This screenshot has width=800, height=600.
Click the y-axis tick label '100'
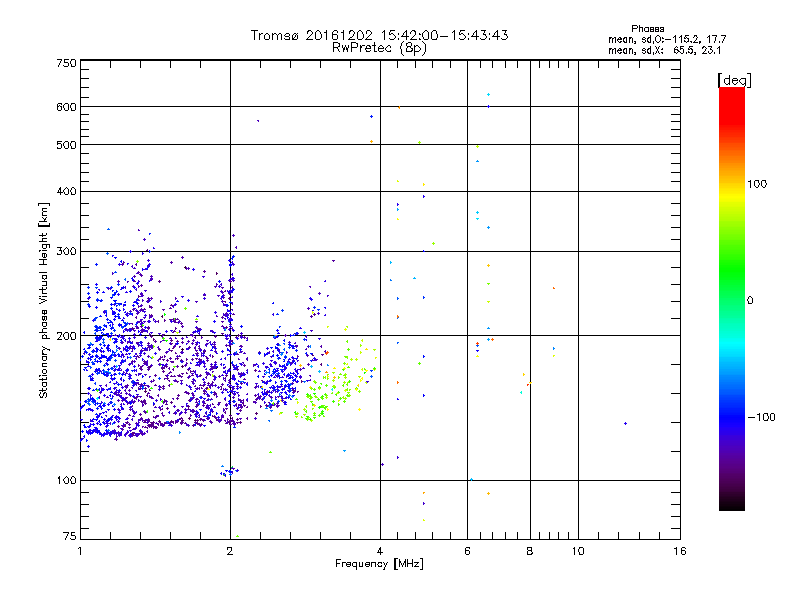(x=66, y=480)
